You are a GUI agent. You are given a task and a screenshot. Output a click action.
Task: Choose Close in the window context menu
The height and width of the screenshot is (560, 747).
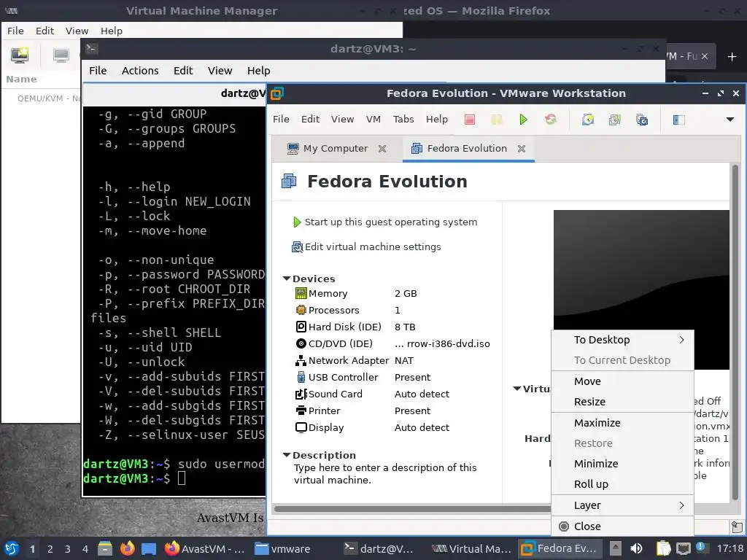coord(622,526)
